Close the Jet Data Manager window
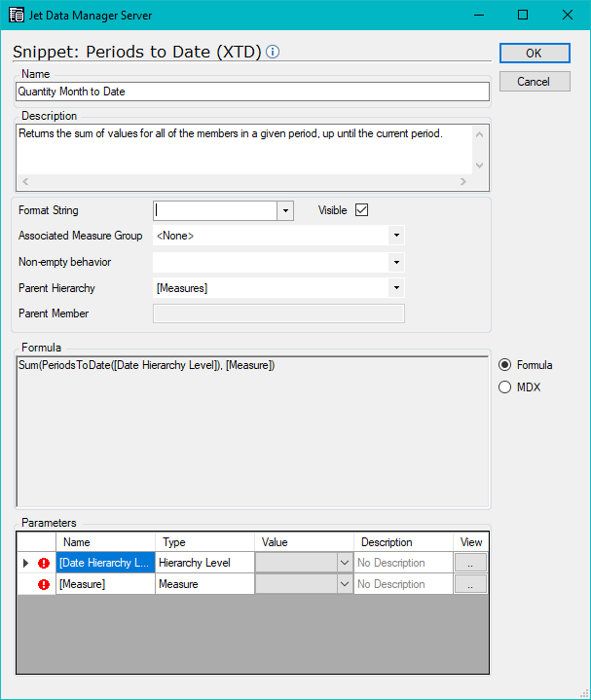The width and height of the screenshot is (591, 700). (568, 16)
